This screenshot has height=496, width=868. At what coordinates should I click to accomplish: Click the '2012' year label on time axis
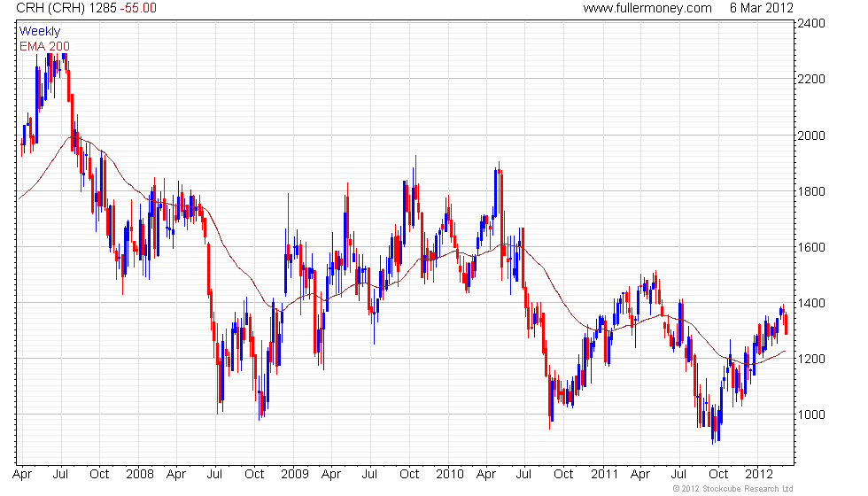[759, 475]
